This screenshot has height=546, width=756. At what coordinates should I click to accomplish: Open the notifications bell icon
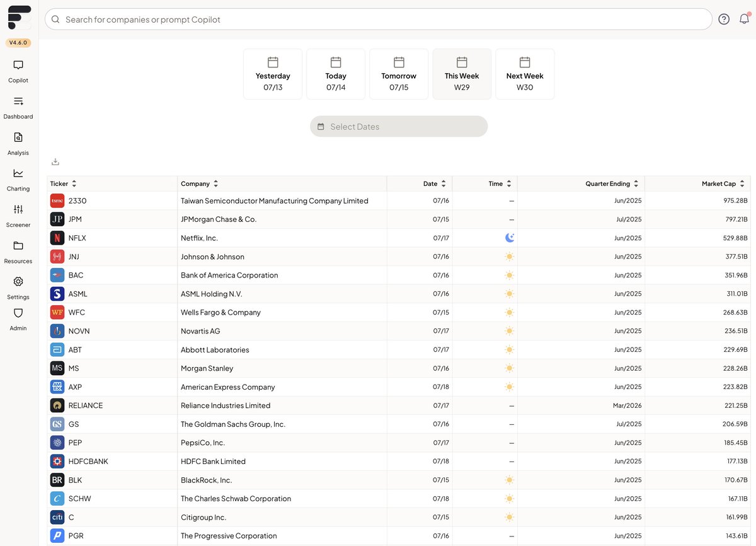pyautogui.click(x=744, y=19)
